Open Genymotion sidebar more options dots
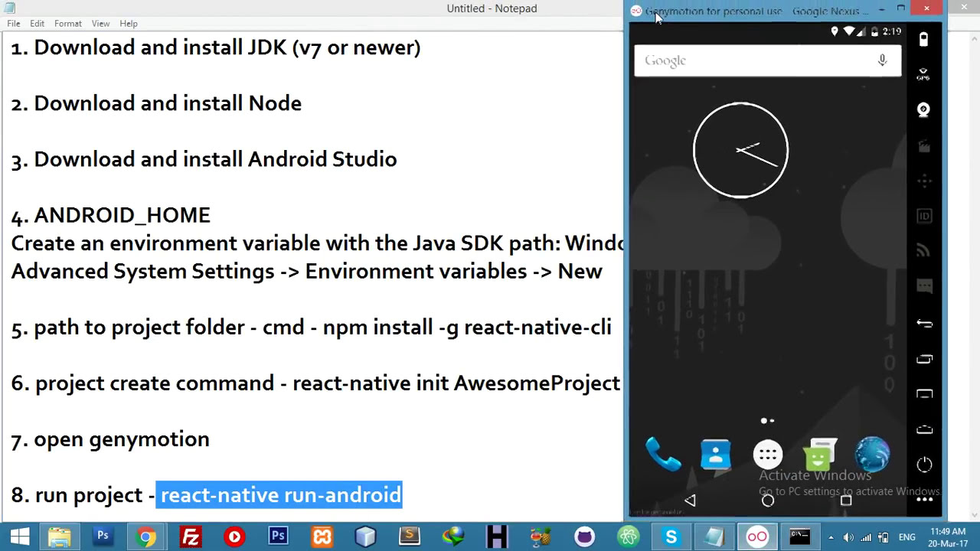Image resolution: width=980 pixels, height=551 pixels. point(924,500)
